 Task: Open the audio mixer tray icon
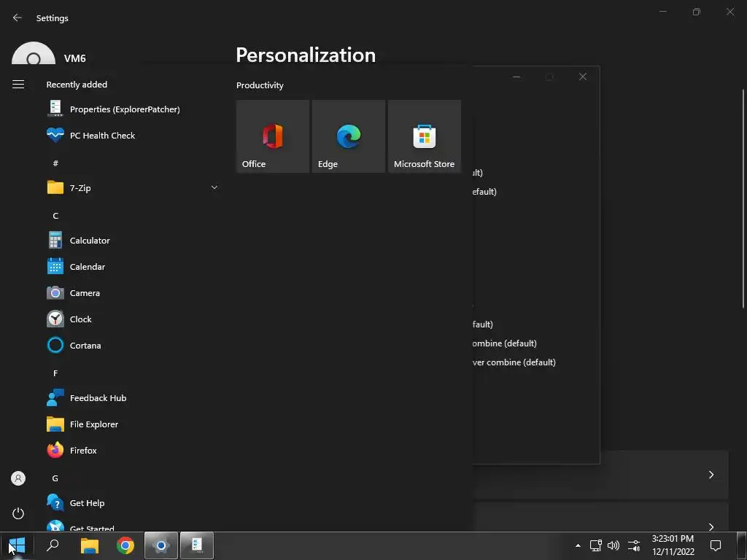[x=634, y=545]
